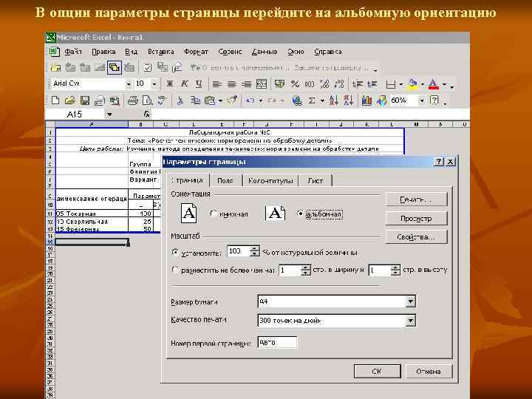Choose the разместить не более чем на option
This screenshot has height=399, width=532.
[175, 270]
